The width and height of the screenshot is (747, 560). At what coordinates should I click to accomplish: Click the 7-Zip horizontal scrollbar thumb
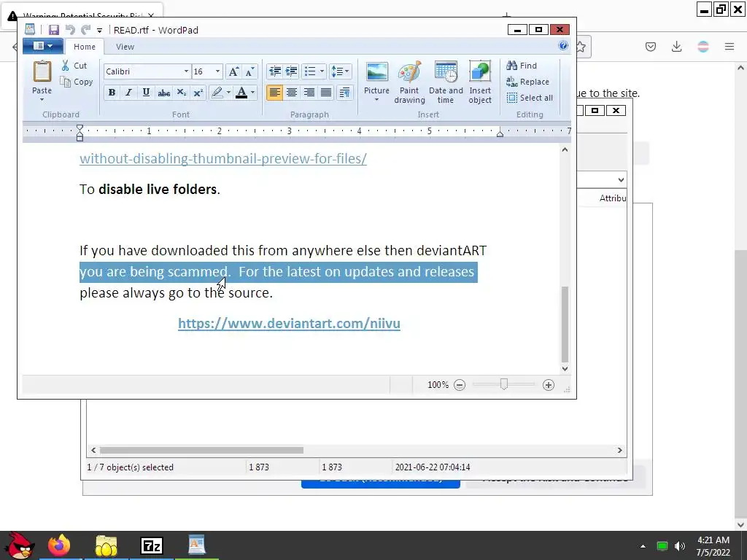pyautogui.click(x=201, y=450)
